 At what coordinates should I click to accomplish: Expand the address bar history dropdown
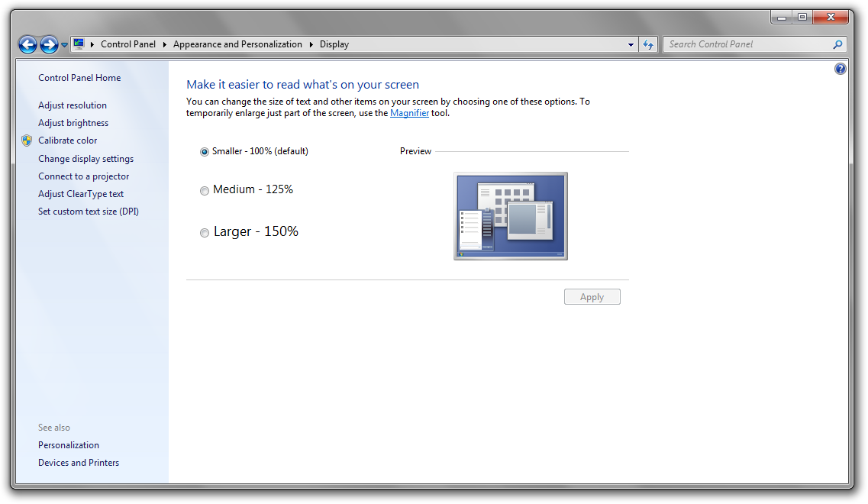click(x=631, y=44)
